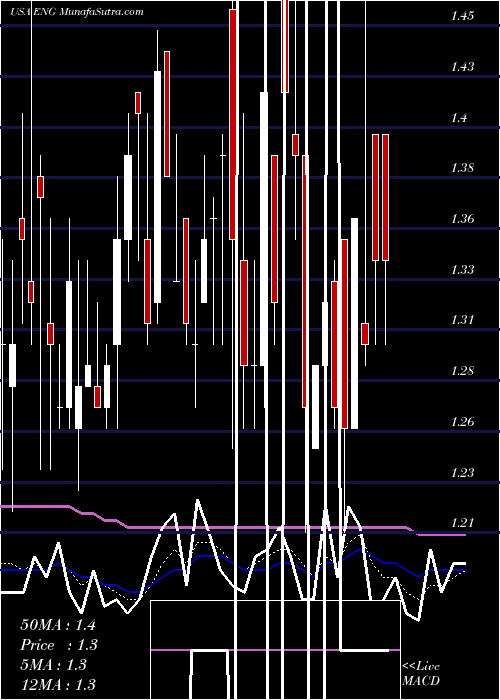Image resolution: width=500 pixels, height=700 pixels.
Task: Click the 1.31 price axis label
Action: [x=462, y=320]
